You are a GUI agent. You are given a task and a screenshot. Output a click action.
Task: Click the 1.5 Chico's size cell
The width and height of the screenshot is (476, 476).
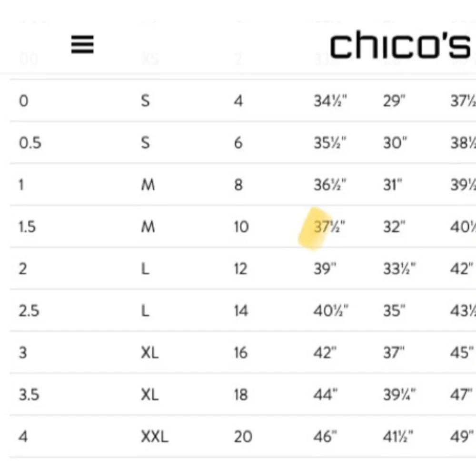point(27,227)
